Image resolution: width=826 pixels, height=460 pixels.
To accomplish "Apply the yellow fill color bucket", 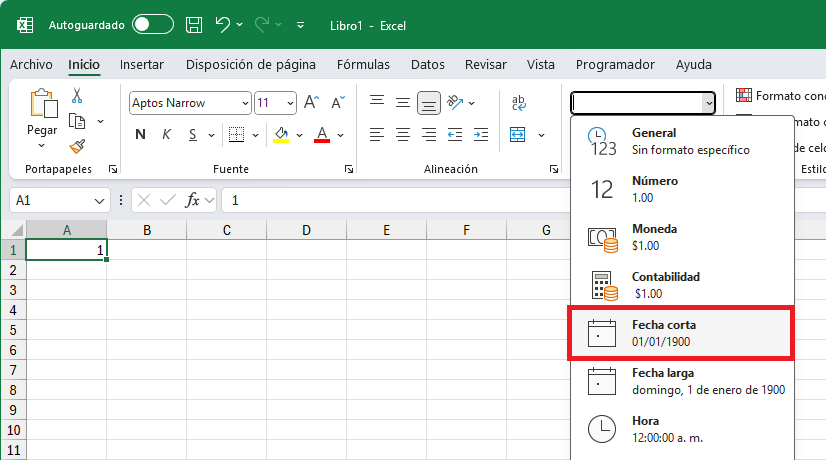I will 281,134.
